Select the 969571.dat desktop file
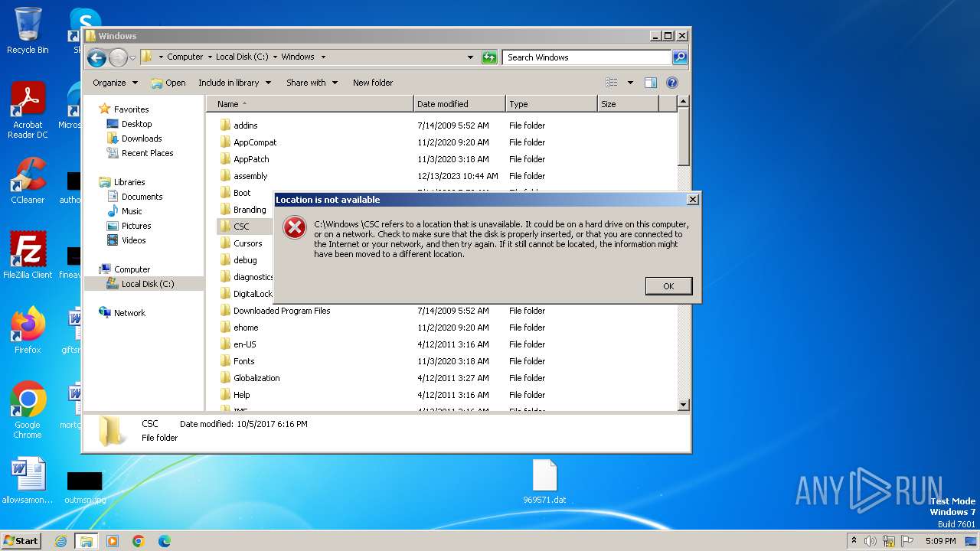This screenshot has width=980, height=551. [544, 482]
